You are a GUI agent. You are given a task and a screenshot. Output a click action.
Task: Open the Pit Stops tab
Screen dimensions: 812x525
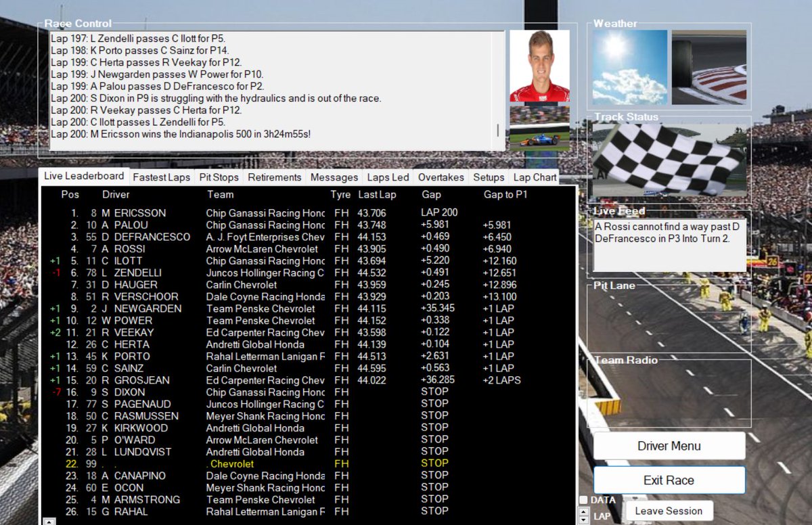[219, 177]
